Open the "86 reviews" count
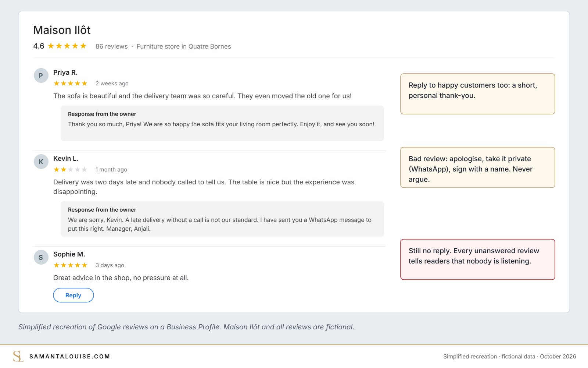Image resolution: width=588 pixels, height=368 pixels. pos(112,46)
